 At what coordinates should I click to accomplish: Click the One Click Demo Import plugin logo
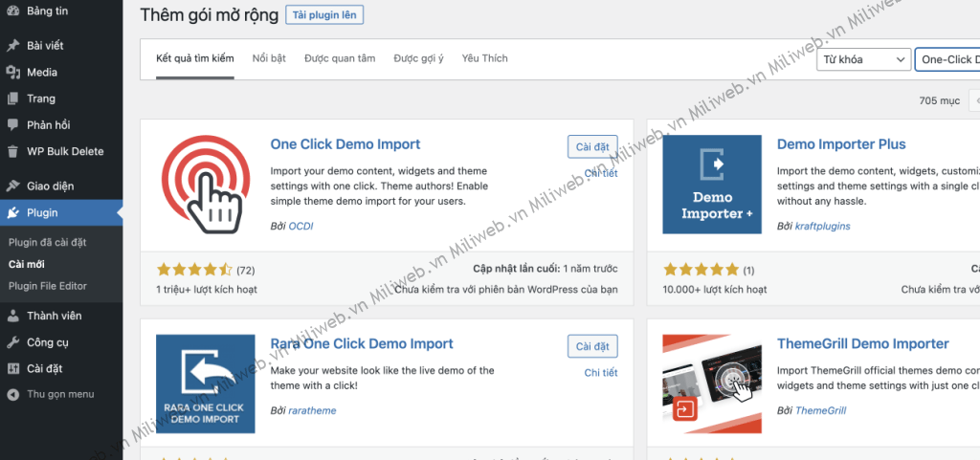pos(206,185)
